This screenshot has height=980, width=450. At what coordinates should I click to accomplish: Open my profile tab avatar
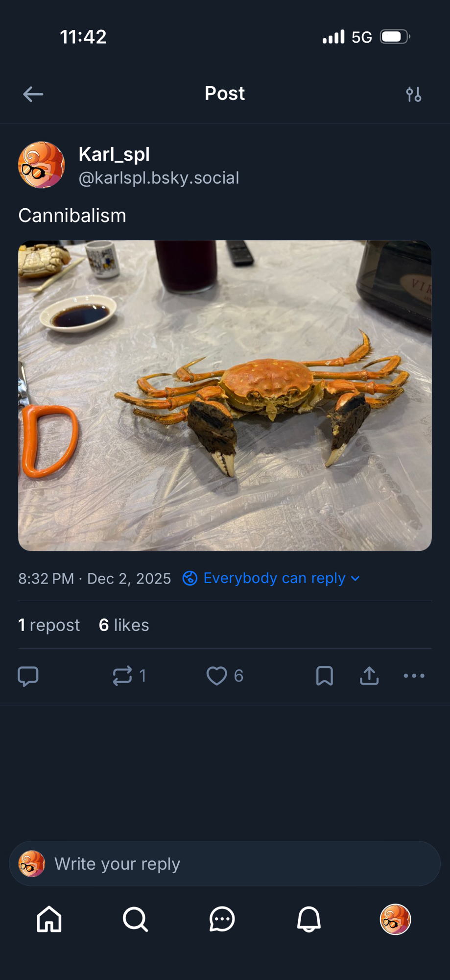[x=395, y=919]
